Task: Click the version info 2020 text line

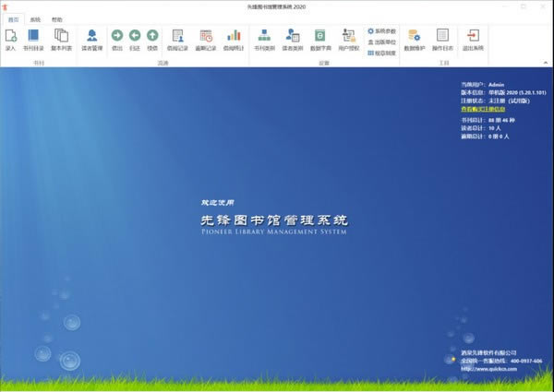Action: [x=503, y=92]
